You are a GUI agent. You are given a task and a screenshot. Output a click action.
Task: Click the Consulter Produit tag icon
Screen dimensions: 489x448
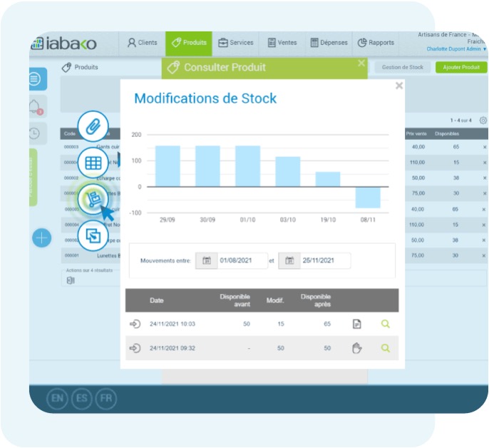click(173, 67)
